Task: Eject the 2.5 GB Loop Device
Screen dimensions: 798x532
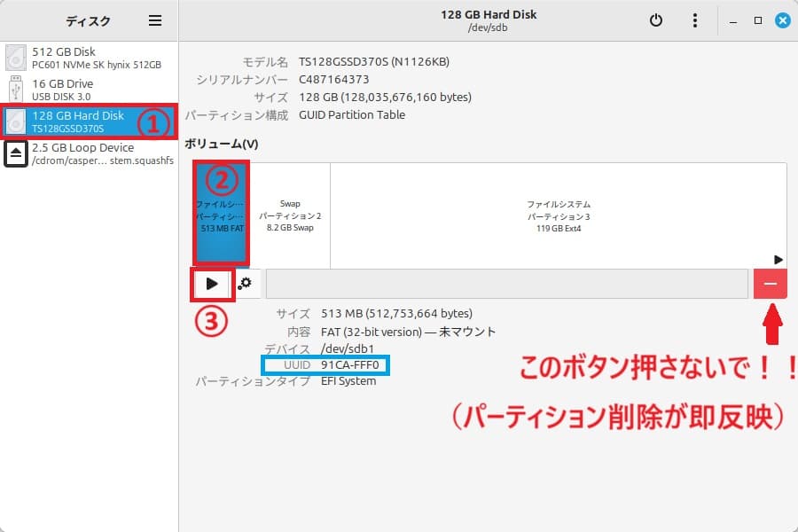Action: [x=14, y=153]
